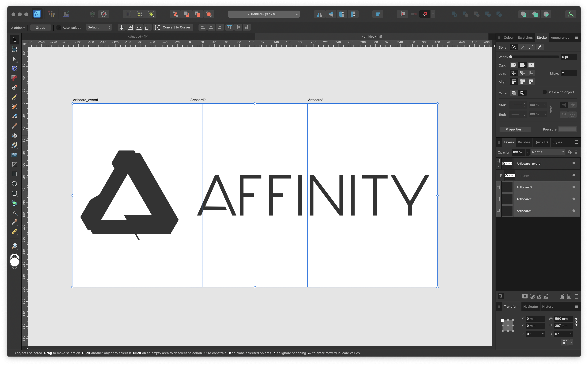Image resolution: width=588 pixels, height=365 pixels.
Task: Click the Flip Horizontal icon
Action: coord(319,14)
